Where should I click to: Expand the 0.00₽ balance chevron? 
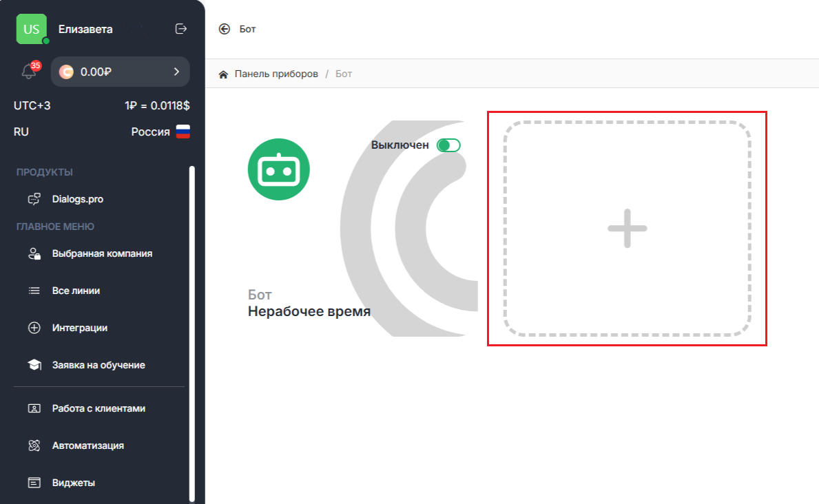(x=176, y=72)
